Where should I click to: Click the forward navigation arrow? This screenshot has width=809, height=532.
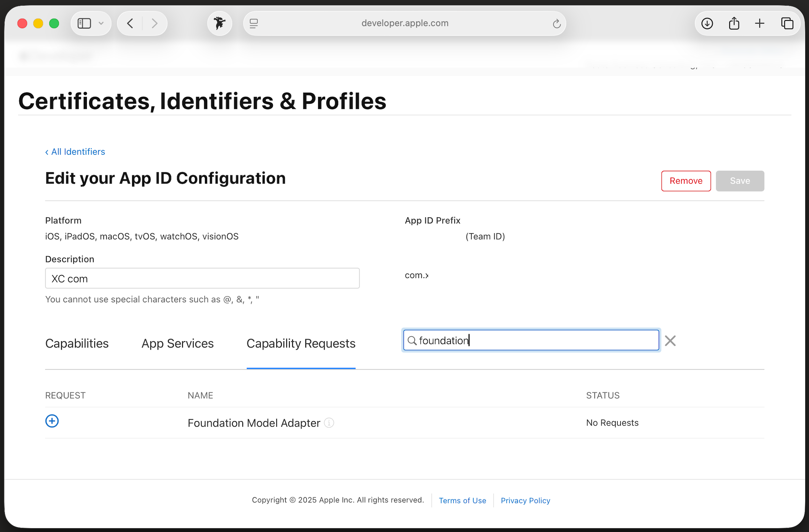[x=154, y=24]
